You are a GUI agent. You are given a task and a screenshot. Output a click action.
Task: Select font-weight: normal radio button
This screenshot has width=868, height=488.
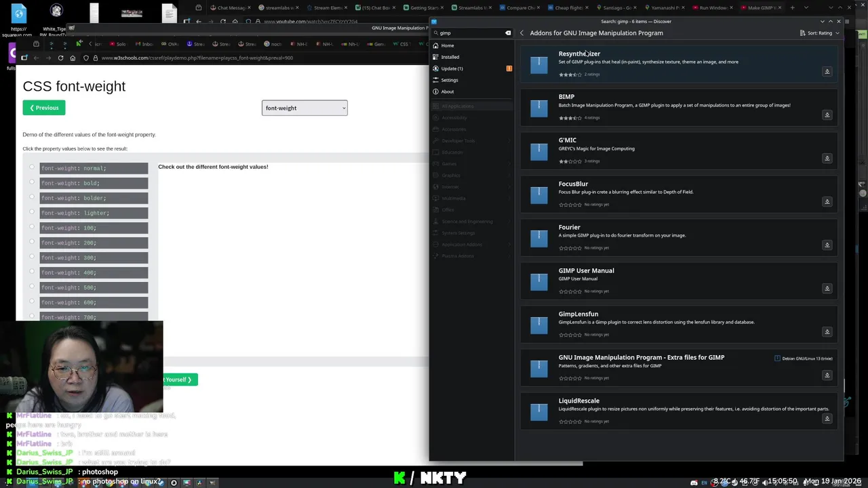31,167
